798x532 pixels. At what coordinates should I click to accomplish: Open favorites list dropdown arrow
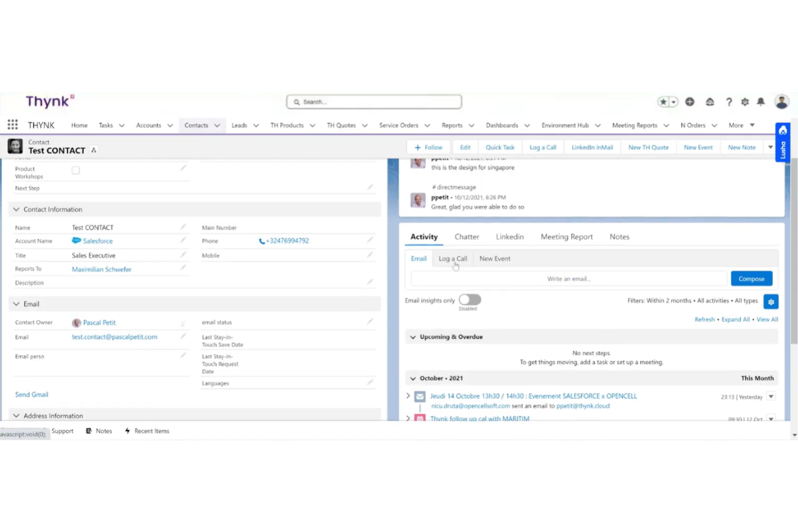673,102
